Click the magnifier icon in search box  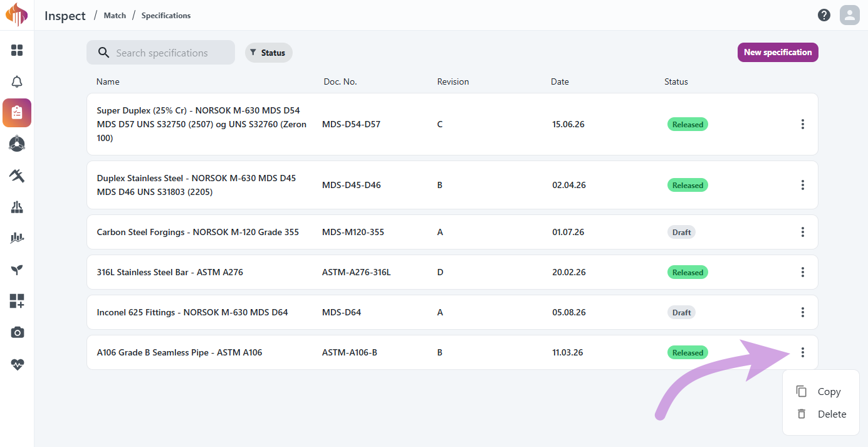click(x=104, y=53)
